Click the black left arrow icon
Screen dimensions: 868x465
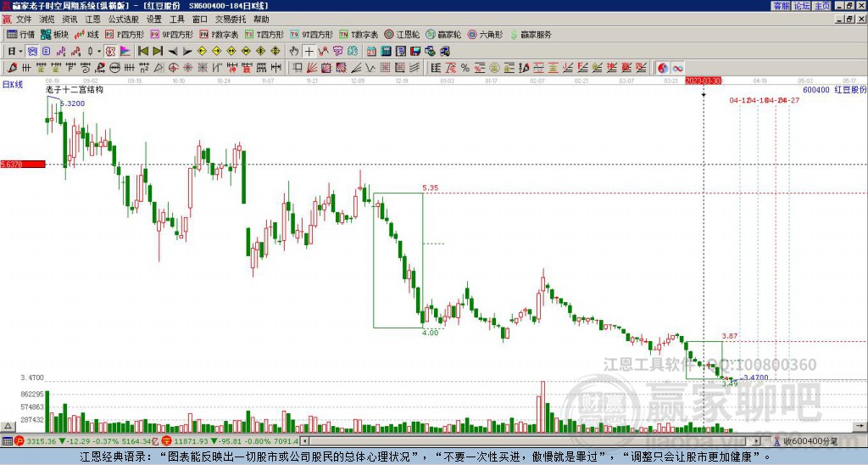(x=173, y=52)
